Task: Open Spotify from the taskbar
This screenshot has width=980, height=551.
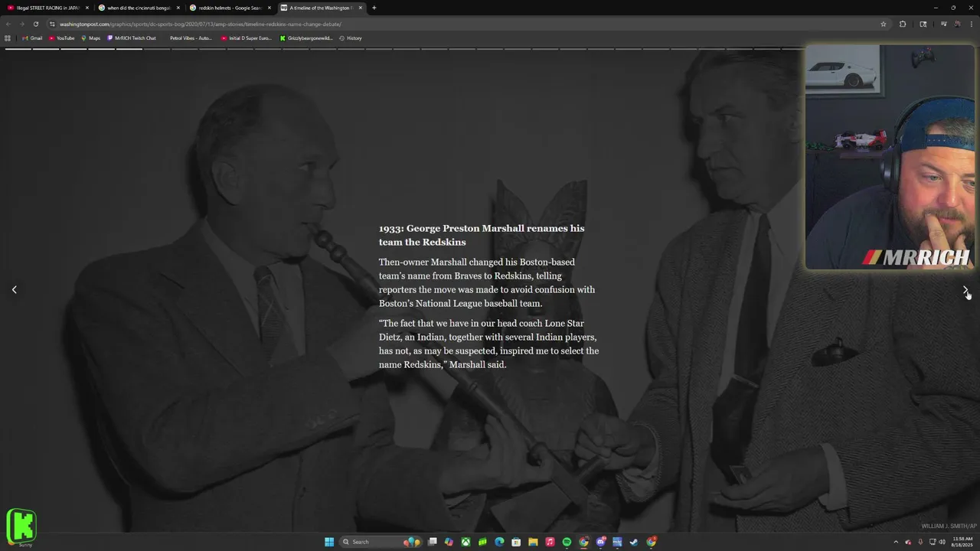Action: coord(567,542)
